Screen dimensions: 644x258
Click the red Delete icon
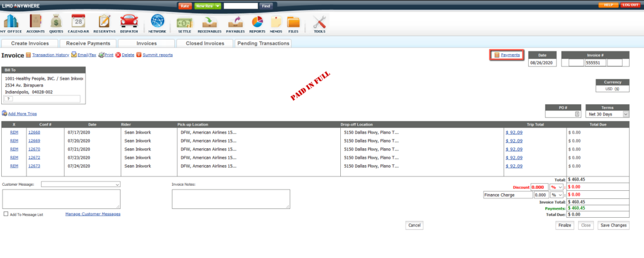tap(118, 55)
